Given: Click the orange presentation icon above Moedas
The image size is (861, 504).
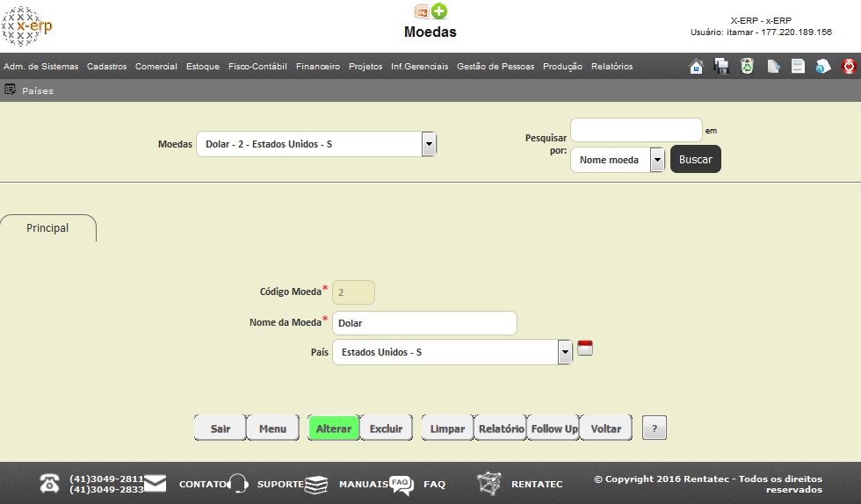Looking at the screenshot, I should click(x=422, y=11).
